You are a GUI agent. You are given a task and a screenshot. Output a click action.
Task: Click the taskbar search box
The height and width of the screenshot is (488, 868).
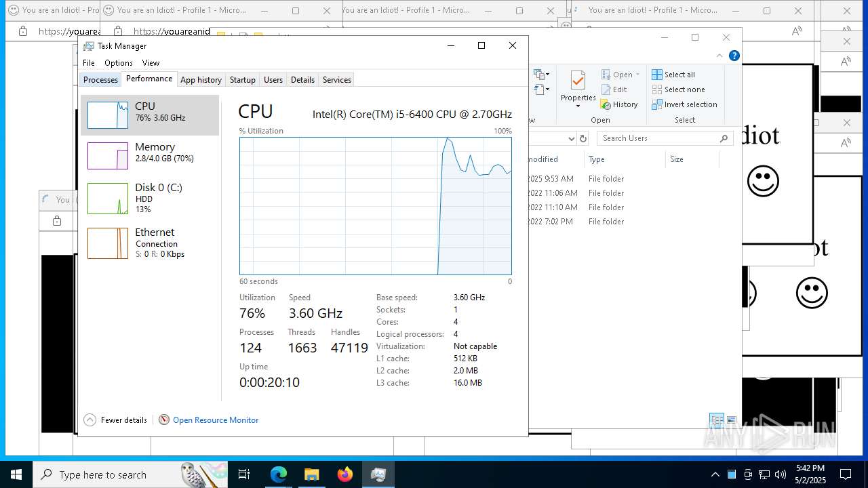[x=130, y=474]
